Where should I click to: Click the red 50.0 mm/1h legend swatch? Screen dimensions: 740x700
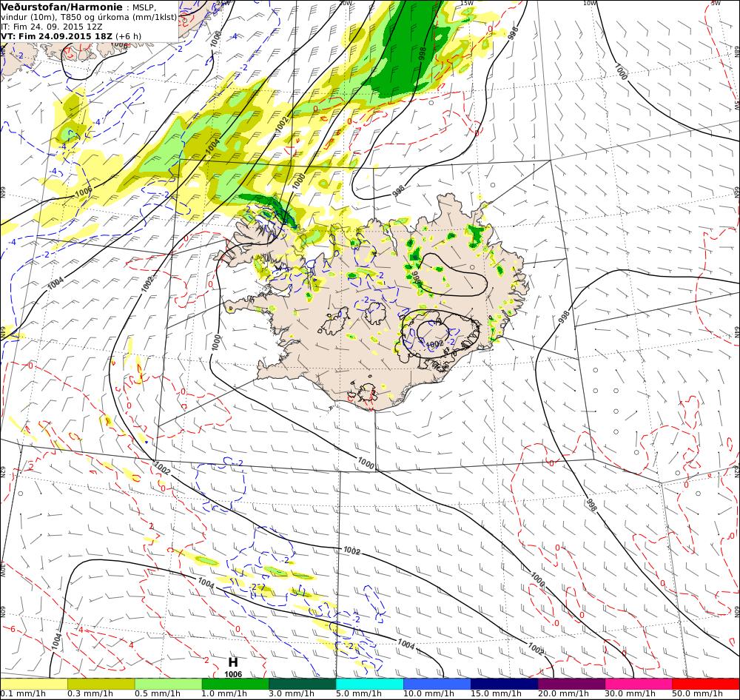(705, 684)
